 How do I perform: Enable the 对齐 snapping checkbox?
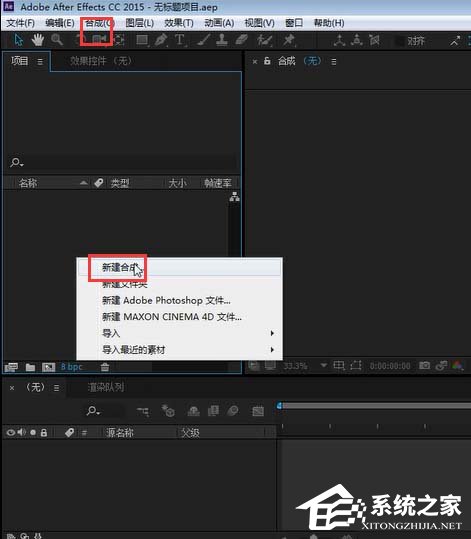tap(399, 41)
